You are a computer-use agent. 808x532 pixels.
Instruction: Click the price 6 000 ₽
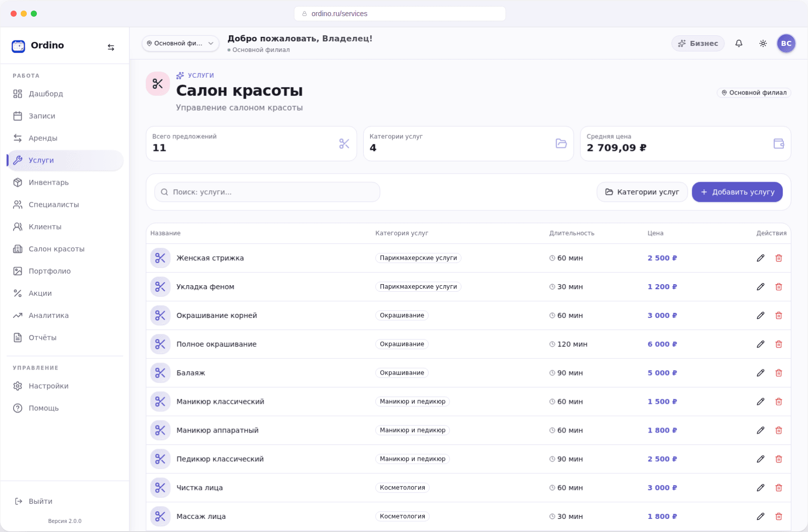[663, 344]
